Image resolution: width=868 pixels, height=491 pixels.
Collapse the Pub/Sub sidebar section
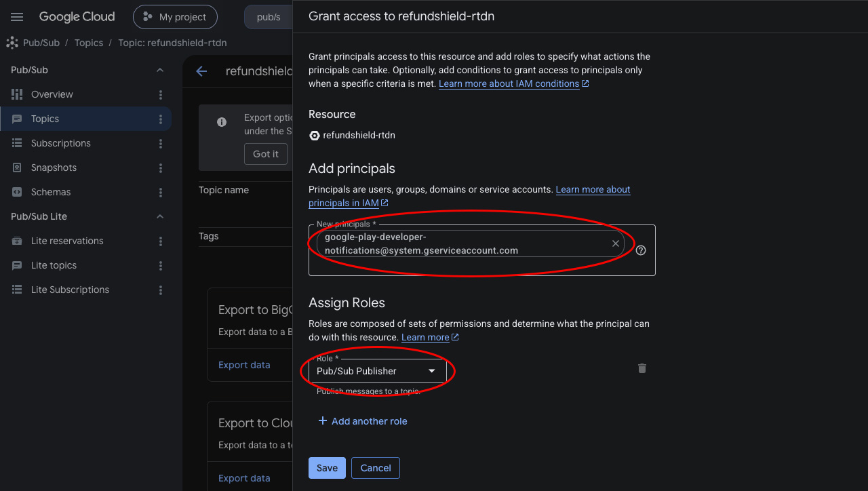coord(160,70)
